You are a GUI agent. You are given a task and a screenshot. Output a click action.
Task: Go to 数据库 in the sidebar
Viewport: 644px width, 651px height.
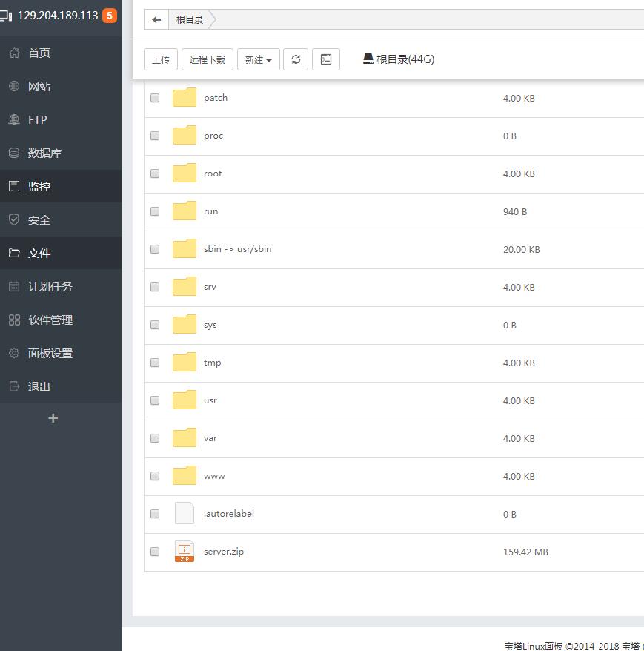[44, 153]
